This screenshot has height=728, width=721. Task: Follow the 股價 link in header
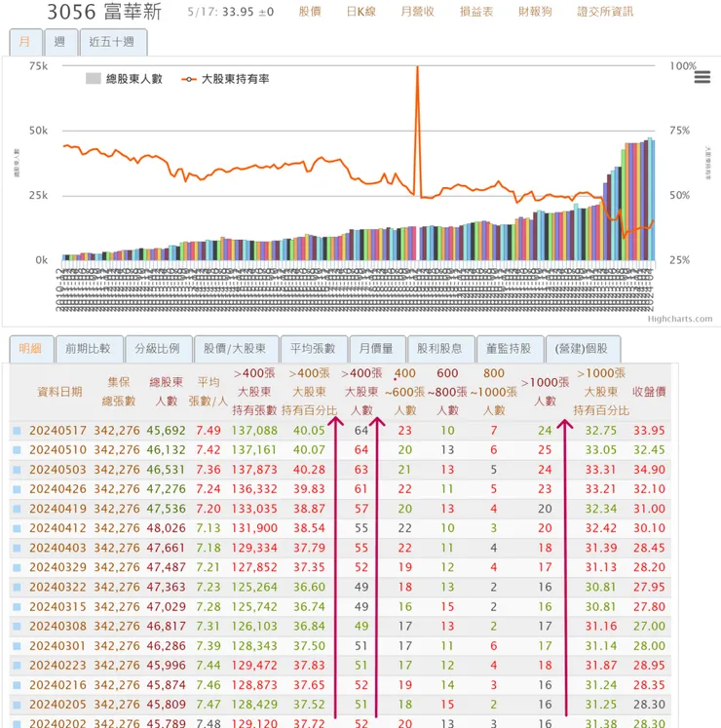point(310,12)
